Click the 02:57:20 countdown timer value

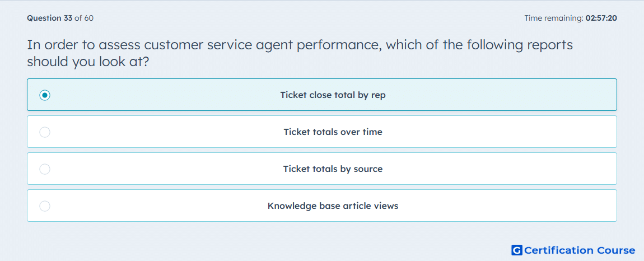coord(601,18)
